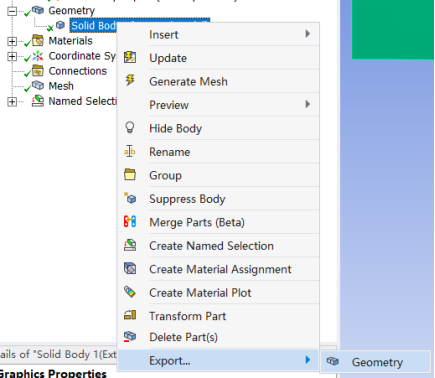
Task: Select the Solid Body tree item
Action: pyautogui.click(x=93, y=25)
